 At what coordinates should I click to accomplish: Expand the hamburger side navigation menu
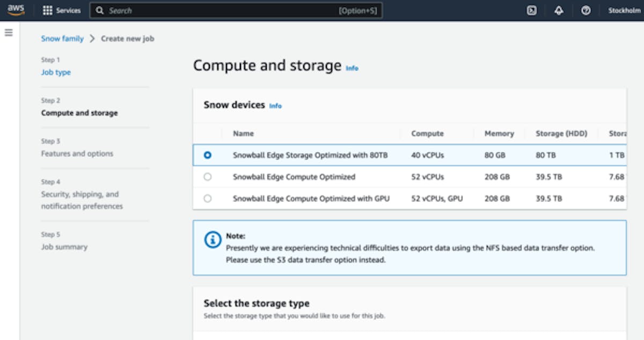point(9,33)
